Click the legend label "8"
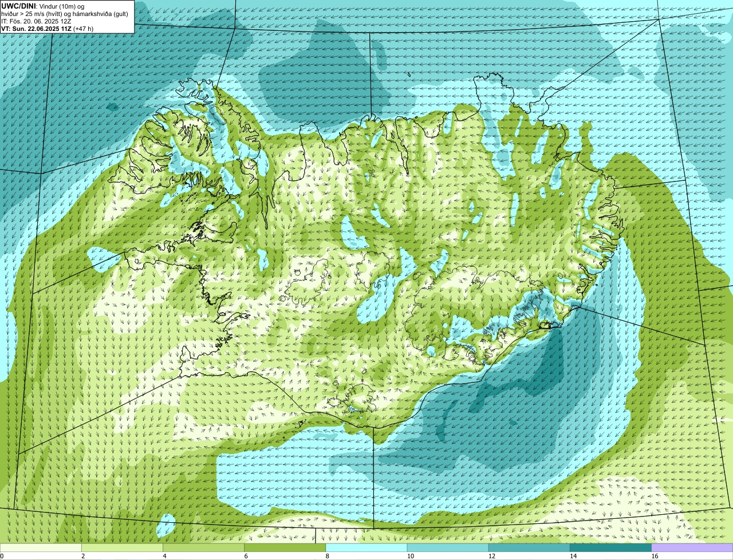The width and height of the screenshot is (733, 560). click(x=328, y=556)
